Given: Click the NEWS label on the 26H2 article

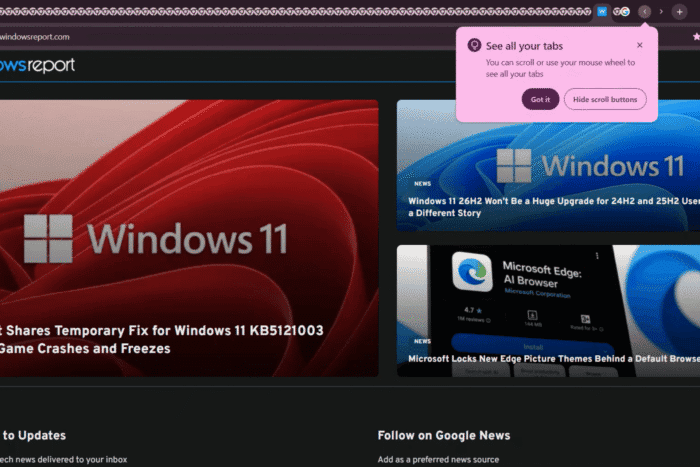Looking at the screenshot, I should click(422, 183).
